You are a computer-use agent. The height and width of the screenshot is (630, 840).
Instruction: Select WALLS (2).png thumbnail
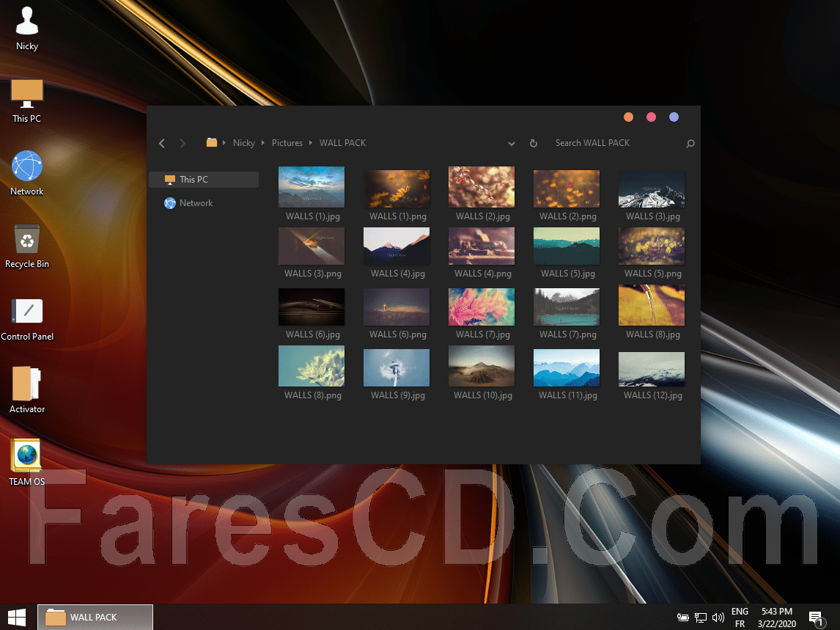tap(567, 188)
